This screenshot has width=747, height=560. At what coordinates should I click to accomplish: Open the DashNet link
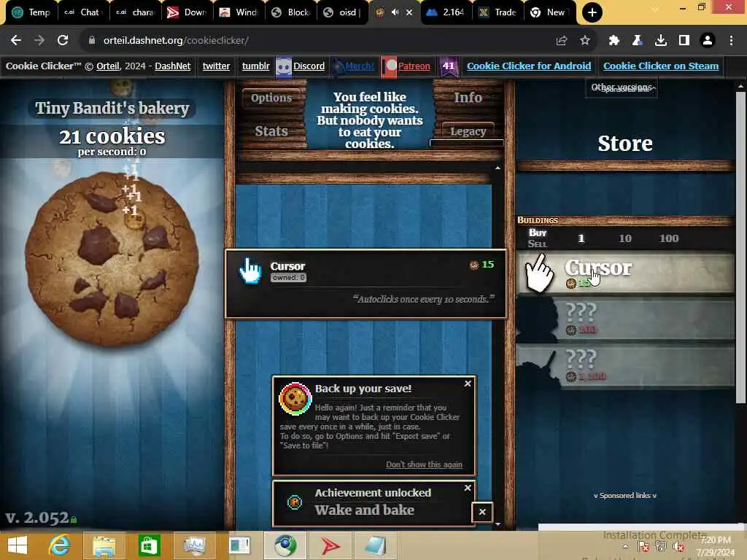coord(172,66)
